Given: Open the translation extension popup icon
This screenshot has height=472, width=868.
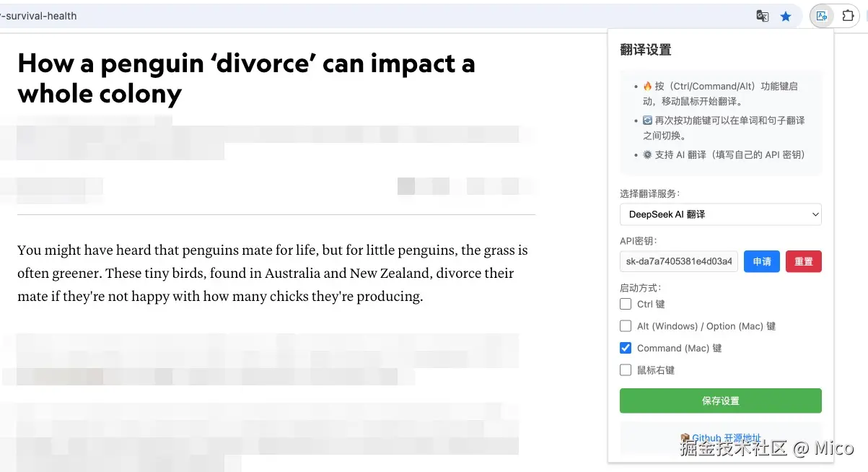Looking at the screenshot, I should click(x=821, y=15).
